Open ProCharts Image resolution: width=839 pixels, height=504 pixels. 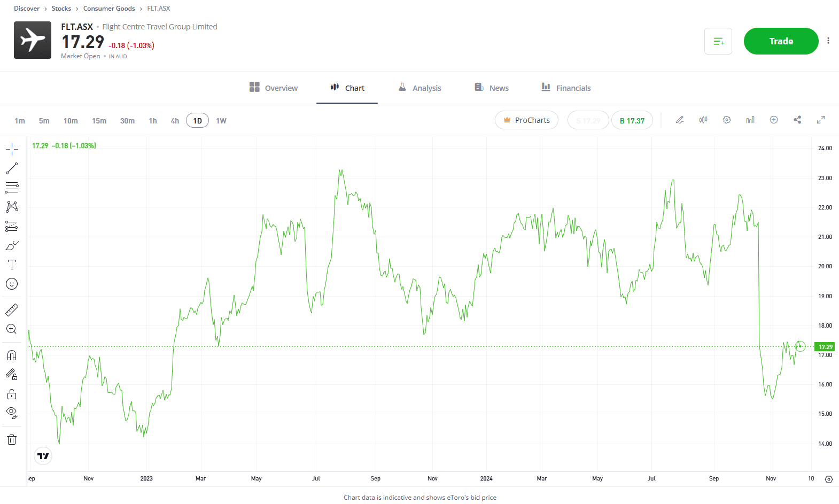tap(526, 120)
